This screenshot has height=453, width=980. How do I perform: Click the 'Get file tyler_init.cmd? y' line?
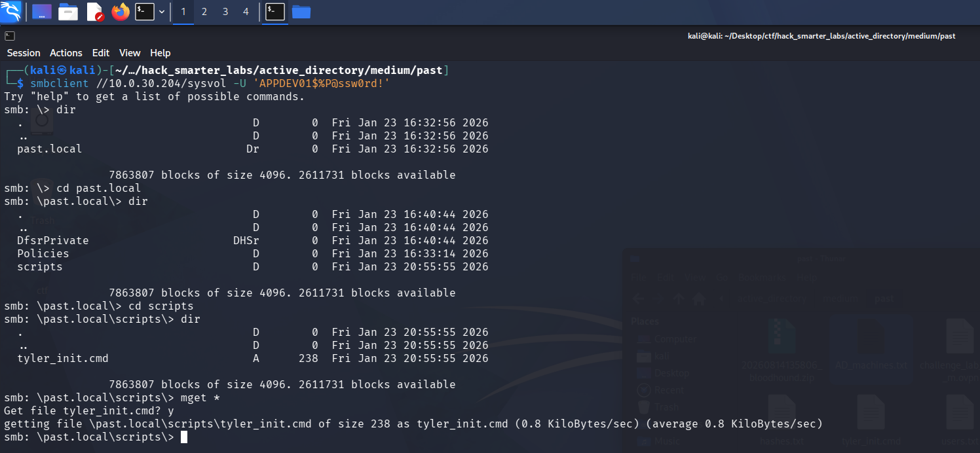click(89, 410)
